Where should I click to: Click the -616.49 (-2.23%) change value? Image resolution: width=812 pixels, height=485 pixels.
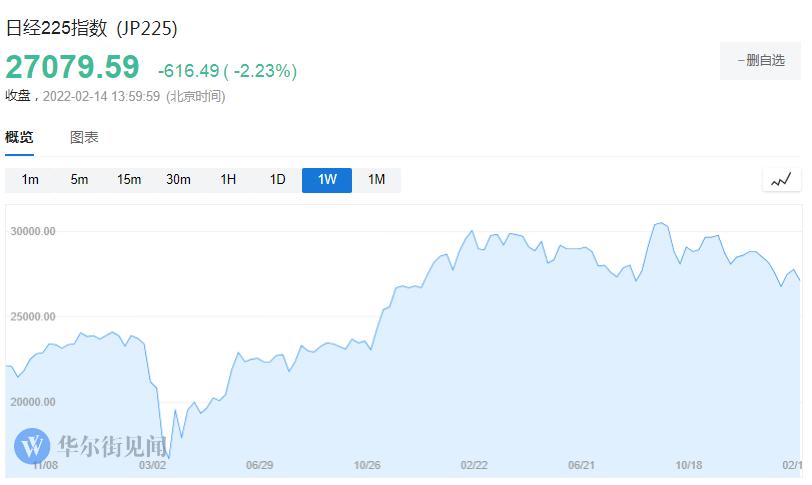[227, 71]
